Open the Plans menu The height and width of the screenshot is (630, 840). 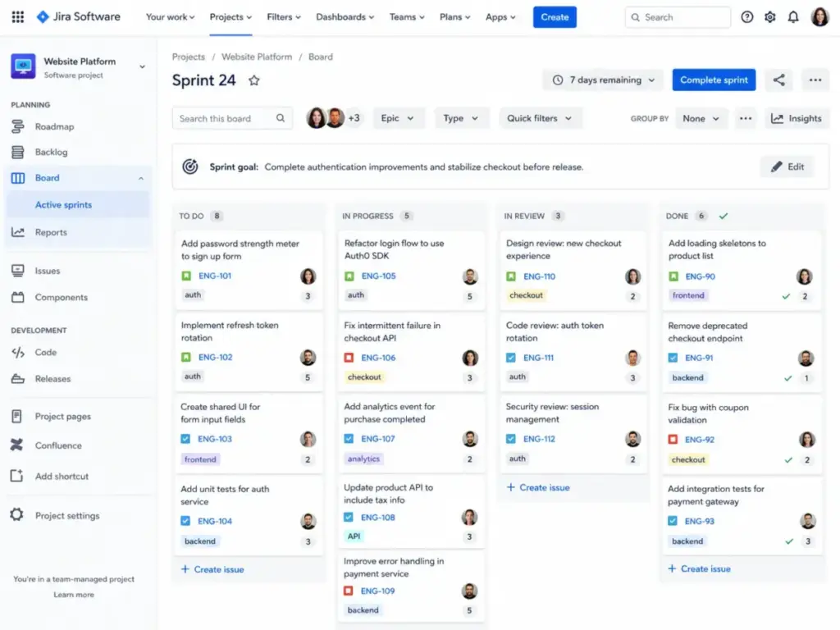[x=454, y=17]
